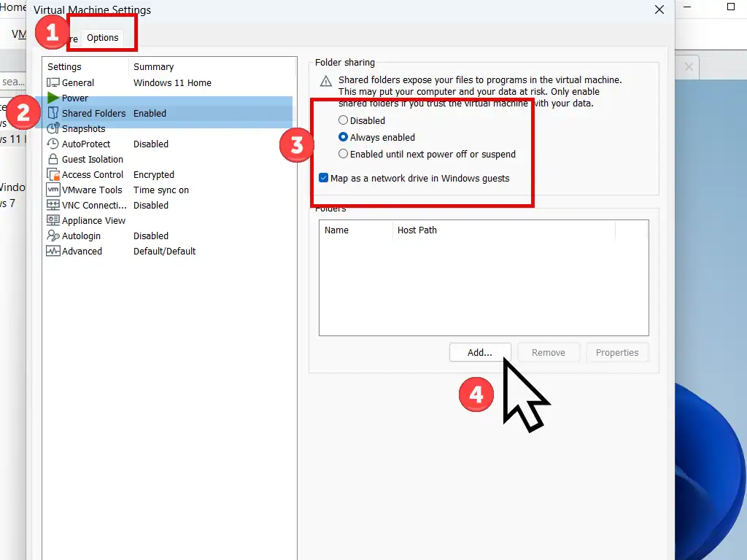
Task: Toggle Map as a network drive checkbox
Action: pos(323,178)
